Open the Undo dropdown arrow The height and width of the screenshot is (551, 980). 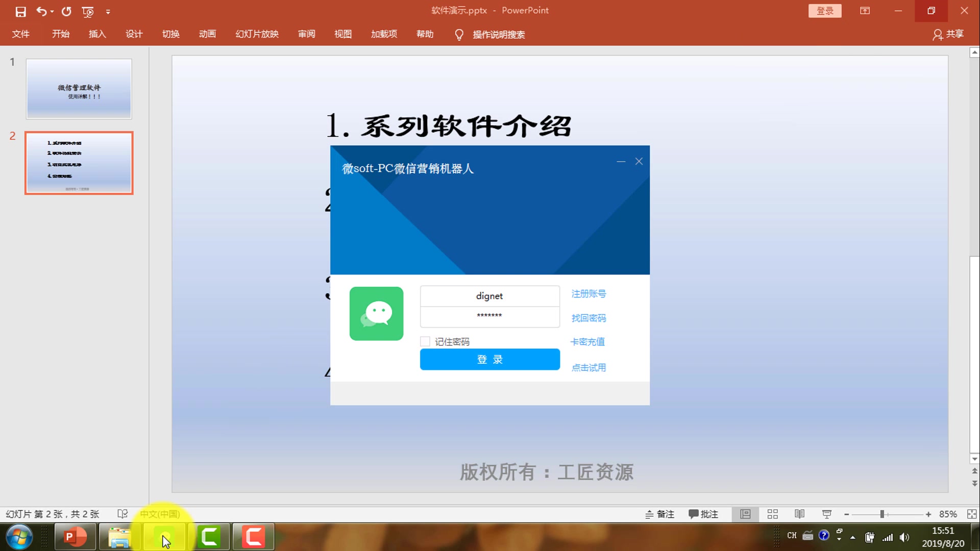click(x=52, y=11)
